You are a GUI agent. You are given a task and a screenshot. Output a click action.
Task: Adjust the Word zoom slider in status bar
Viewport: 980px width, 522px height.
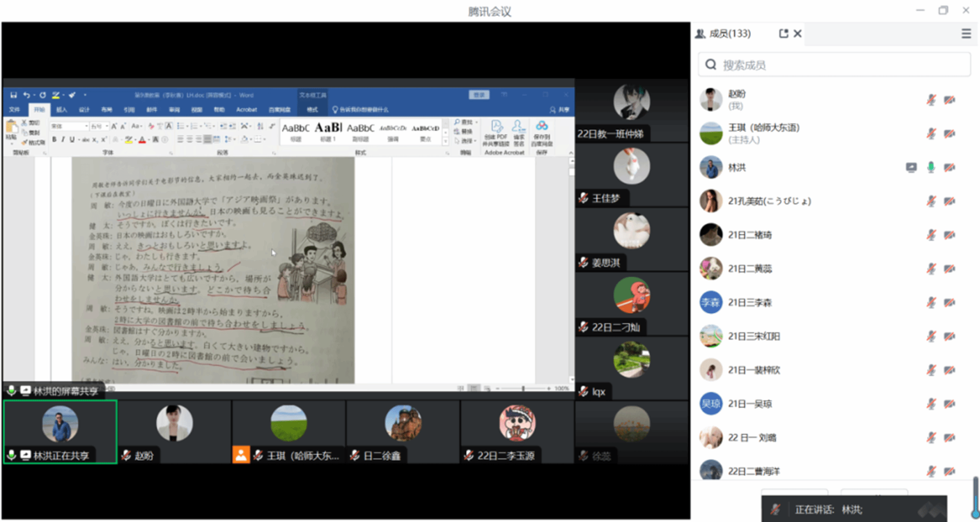click(523, 388)
